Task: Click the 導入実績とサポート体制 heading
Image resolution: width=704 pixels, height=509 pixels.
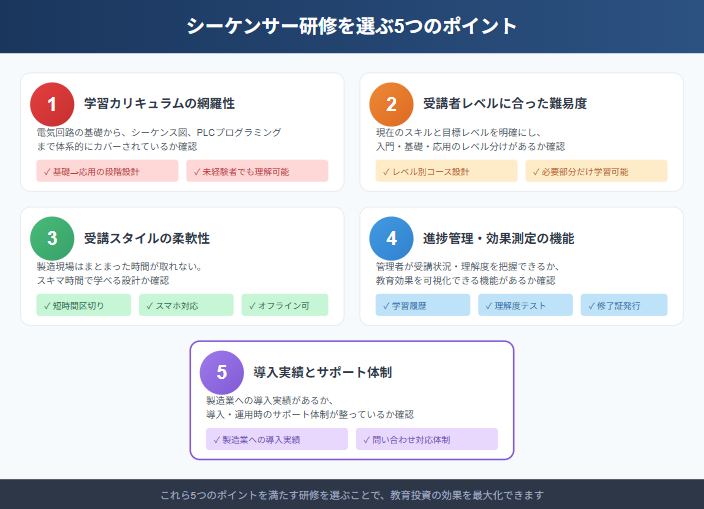Action: pyautogui.click(x=322, y=372)
